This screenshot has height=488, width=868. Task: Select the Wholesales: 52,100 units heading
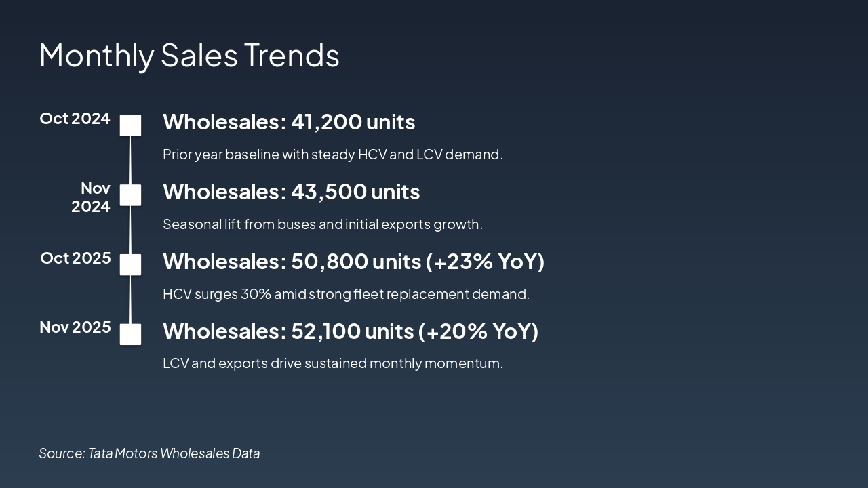coord(350,331)
